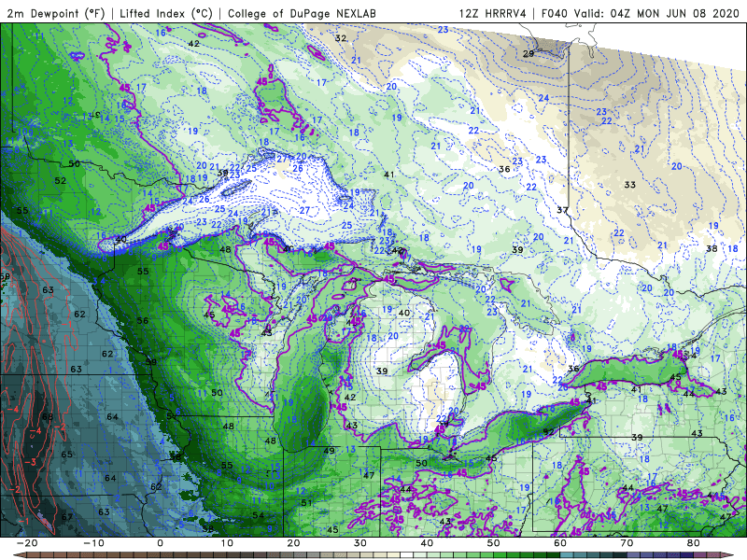
Task: Click the 20 label on the color scale
Action: [293, 543]
